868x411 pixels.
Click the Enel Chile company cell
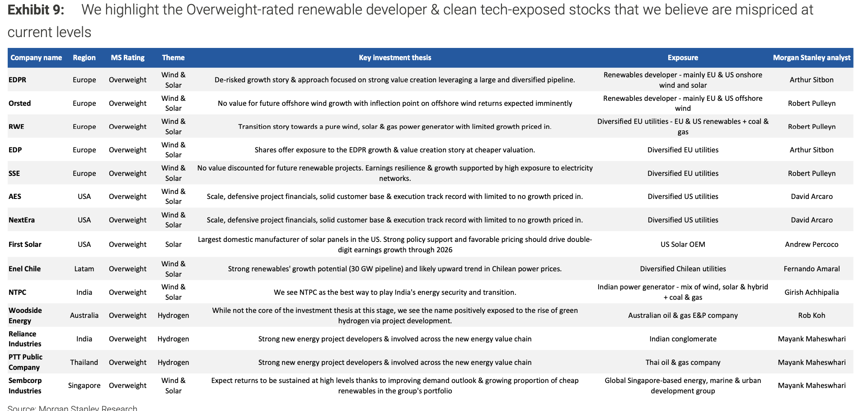(25, 269)
